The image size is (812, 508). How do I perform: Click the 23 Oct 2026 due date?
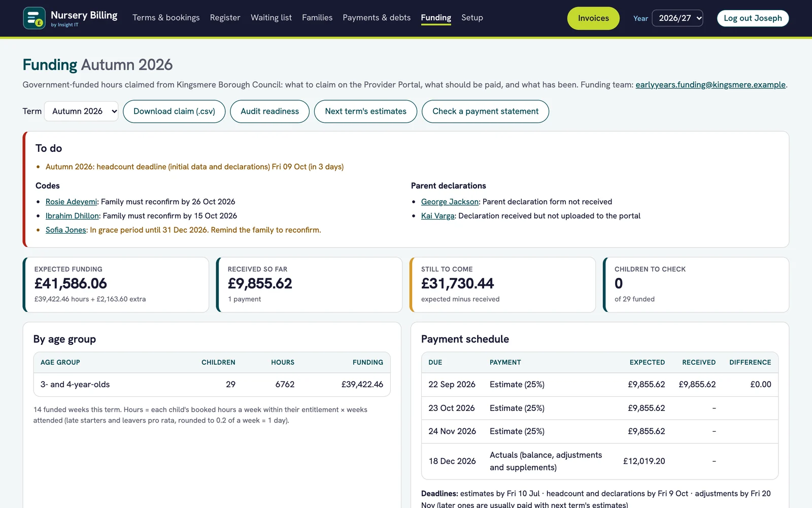point(452,408)
